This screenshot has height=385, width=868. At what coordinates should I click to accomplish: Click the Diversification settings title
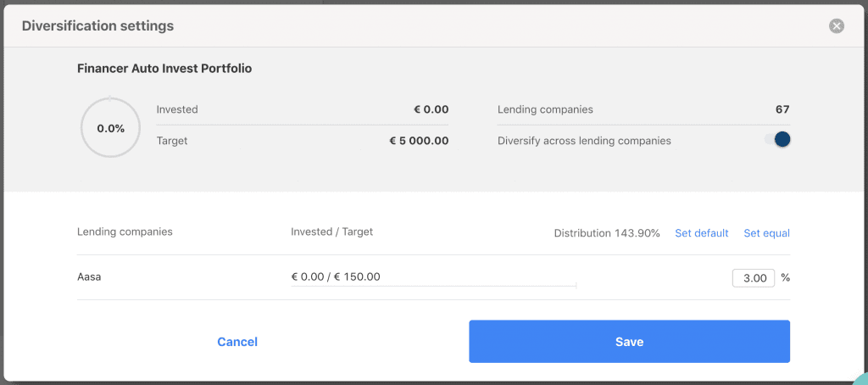[97, 26]
